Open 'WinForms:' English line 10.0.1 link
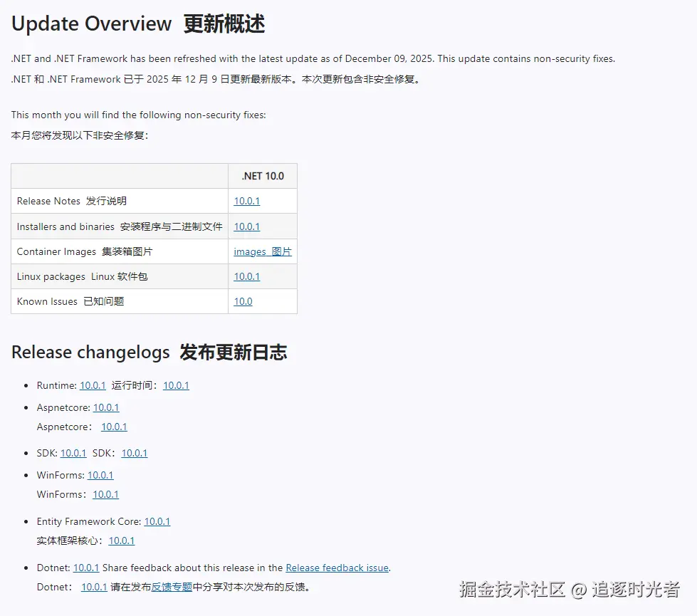This screenshot has width=697, height=616. [100, 476]
